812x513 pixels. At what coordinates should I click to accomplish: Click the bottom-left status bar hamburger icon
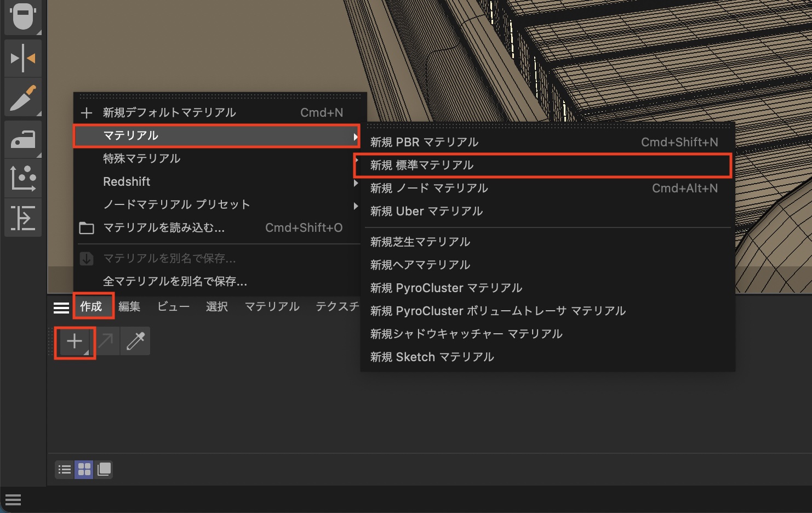pyautogui.click(x=13, y=500)
